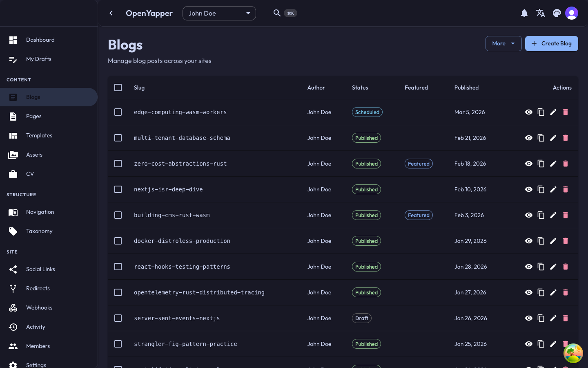The width and height of the screenshot is (588, 368).
Task: Preview the docker-distroless-production post
Action: click(529, 241)
